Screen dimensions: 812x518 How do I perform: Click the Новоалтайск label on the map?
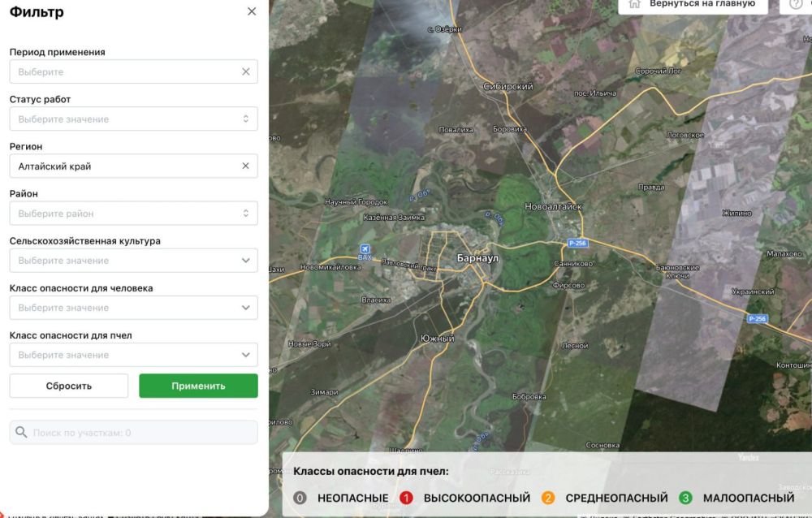554,206
